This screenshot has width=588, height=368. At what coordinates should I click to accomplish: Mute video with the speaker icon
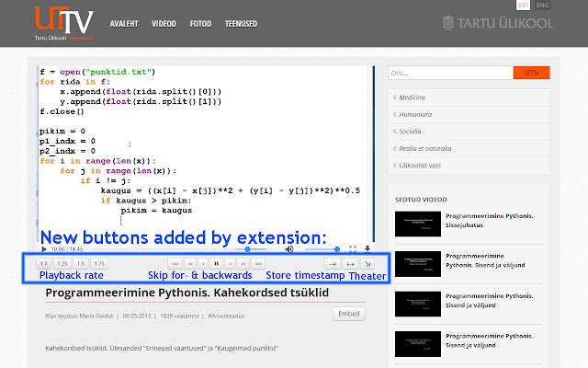[x=289, y=249]
